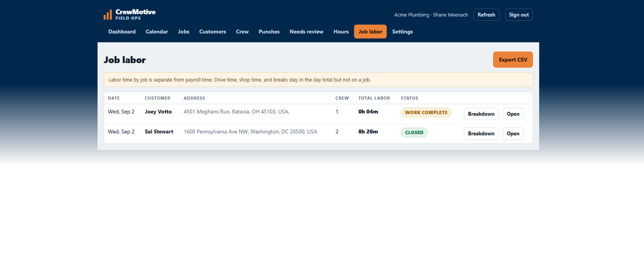This screenshot has height=273, width=644.
Task: Open the Customers tab
Action: (213, 32)
